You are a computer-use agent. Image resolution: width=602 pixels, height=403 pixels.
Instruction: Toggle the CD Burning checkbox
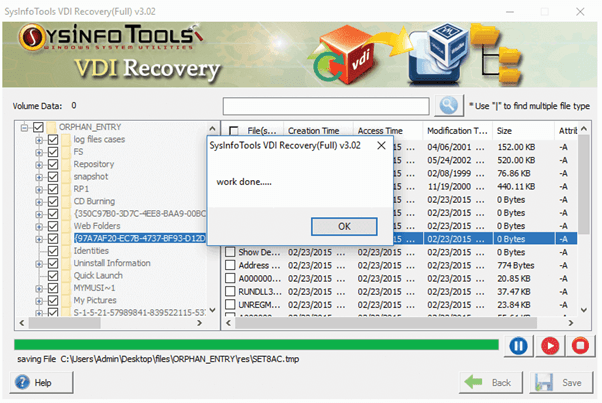(x=53, y=201)
